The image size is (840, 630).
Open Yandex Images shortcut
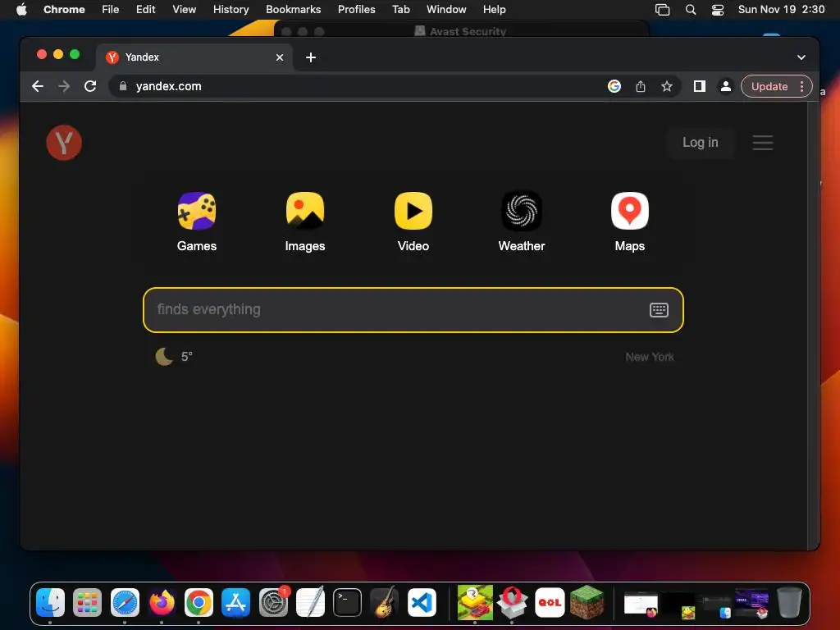(305, 221)
